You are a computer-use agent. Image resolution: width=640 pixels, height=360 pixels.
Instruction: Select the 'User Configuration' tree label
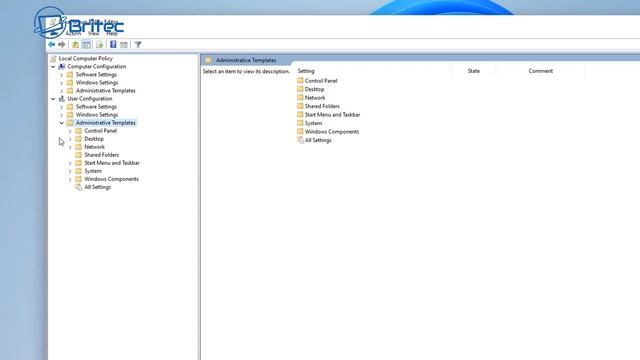[x=90, y=99]
